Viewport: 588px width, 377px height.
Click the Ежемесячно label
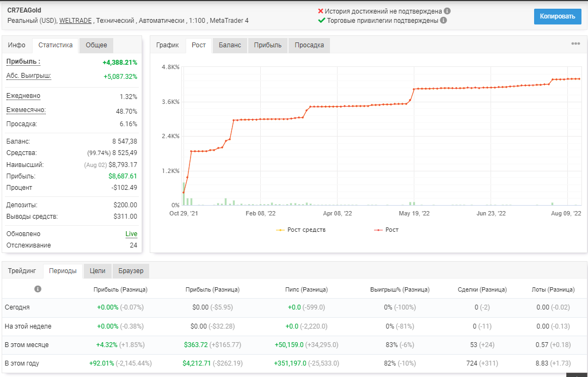click(26, 110)
